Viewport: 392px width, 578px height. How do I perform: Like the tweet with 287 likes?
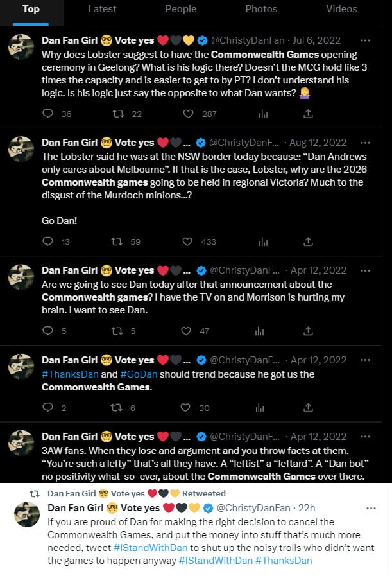point(188,114)
